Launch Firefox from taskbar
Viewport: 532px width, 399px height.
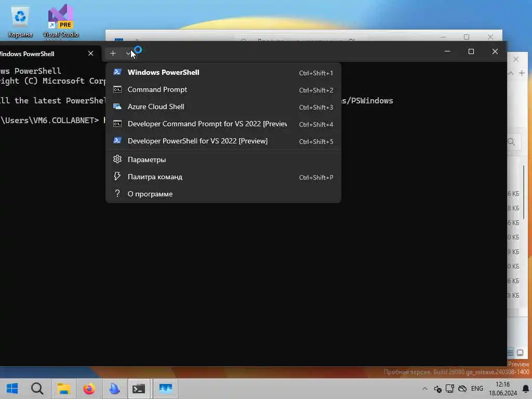click(89, 389)
